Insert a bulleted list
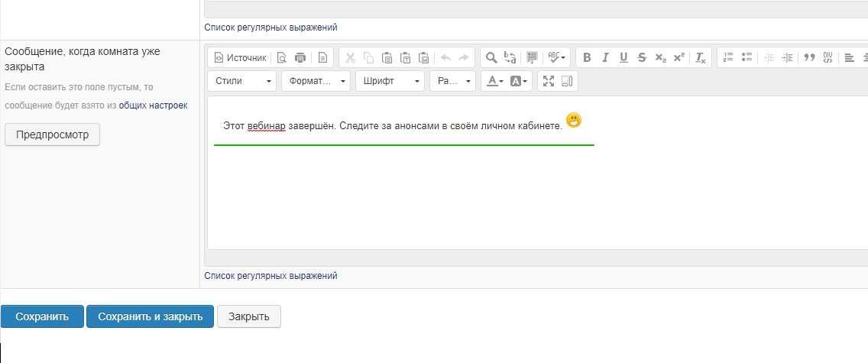868x363 pixels. tap(747, 57)
